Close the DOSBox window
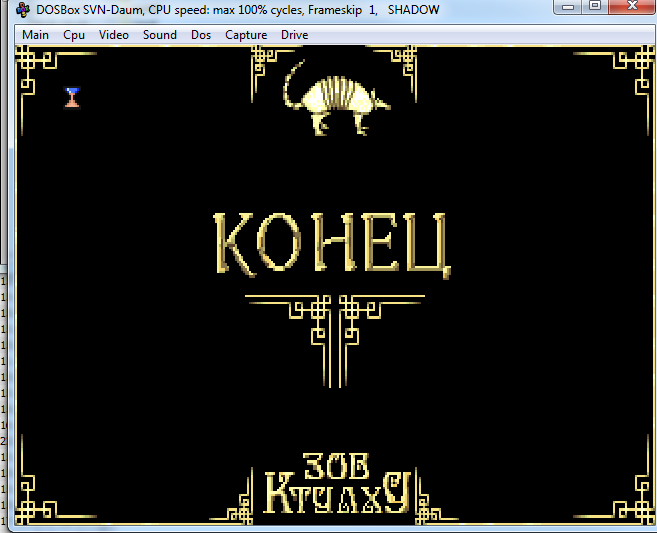The width and height of the screenshot is (657, 533). pyautogui.click(x=632, y=6)
